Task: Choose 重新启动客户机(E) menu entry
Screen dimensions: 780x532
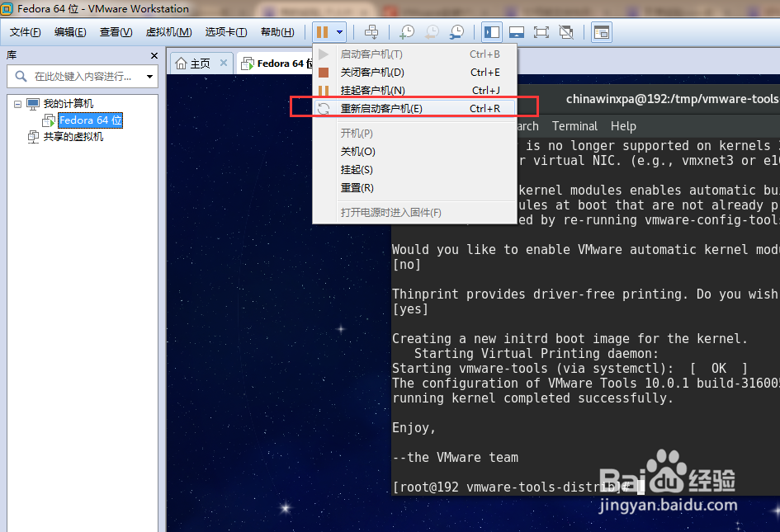Action: click(414, 108)
